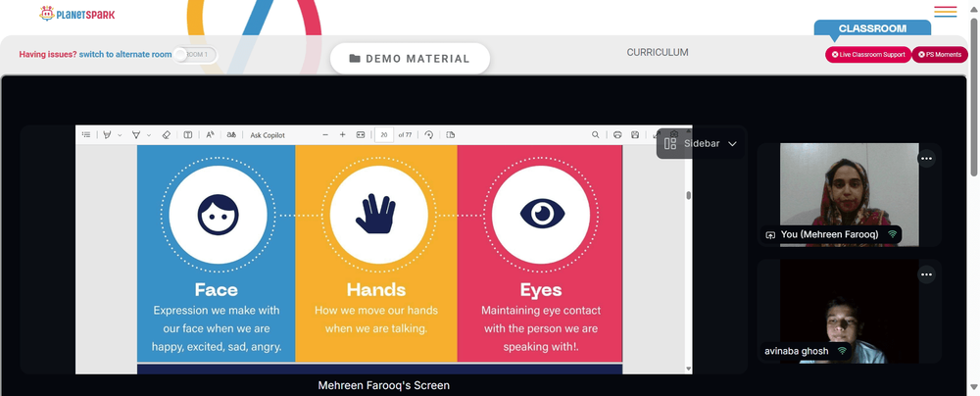Switch page view layout icon
Image resolution: width=980 pixels, height=396 pixels.
(x=451, y=134)
